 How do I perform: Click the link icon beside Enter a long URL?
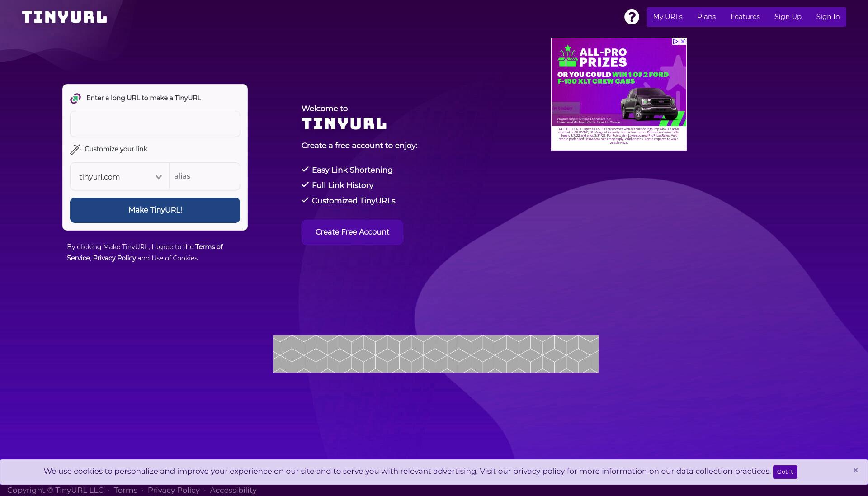tap(75, 98)
